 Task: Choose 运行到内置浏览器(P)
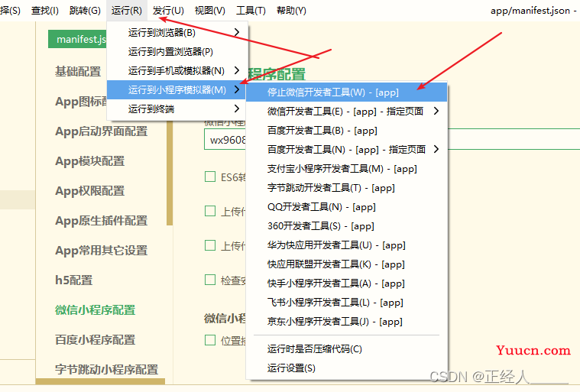pos(177,52)
